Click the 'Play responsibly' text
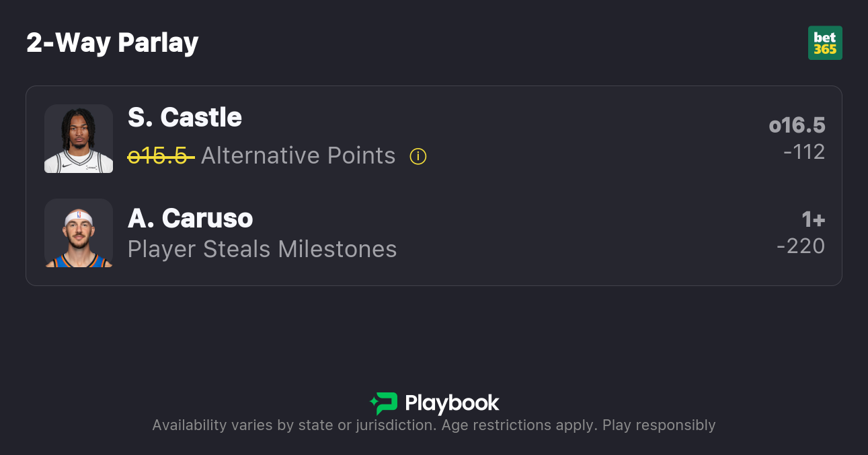The width and height of the screenshot is (868, 455). pyautogui.click(x=659, y=425)
